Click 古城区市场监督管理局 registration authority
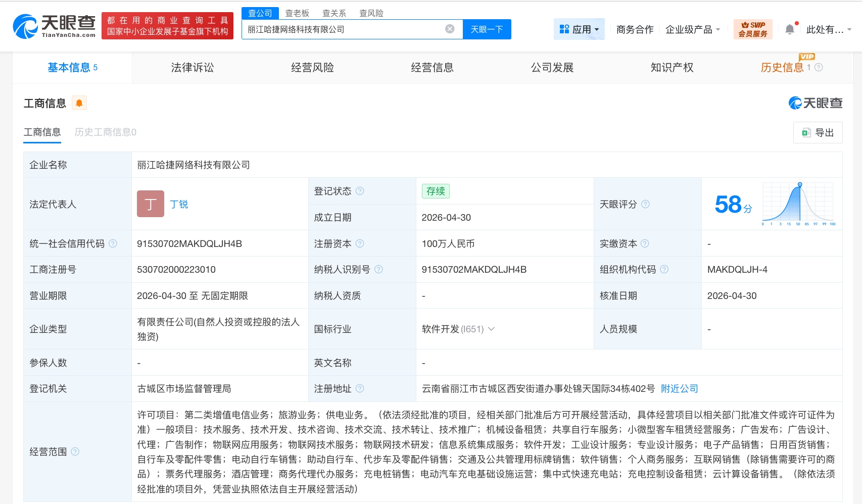The height and width of the screenshot is (504, 862). [184, 388]
